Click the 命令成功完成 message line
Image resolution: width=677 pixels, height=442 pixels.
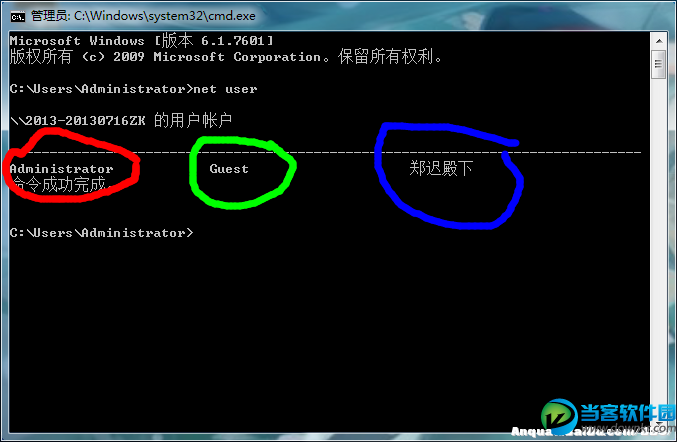[60, 184]
